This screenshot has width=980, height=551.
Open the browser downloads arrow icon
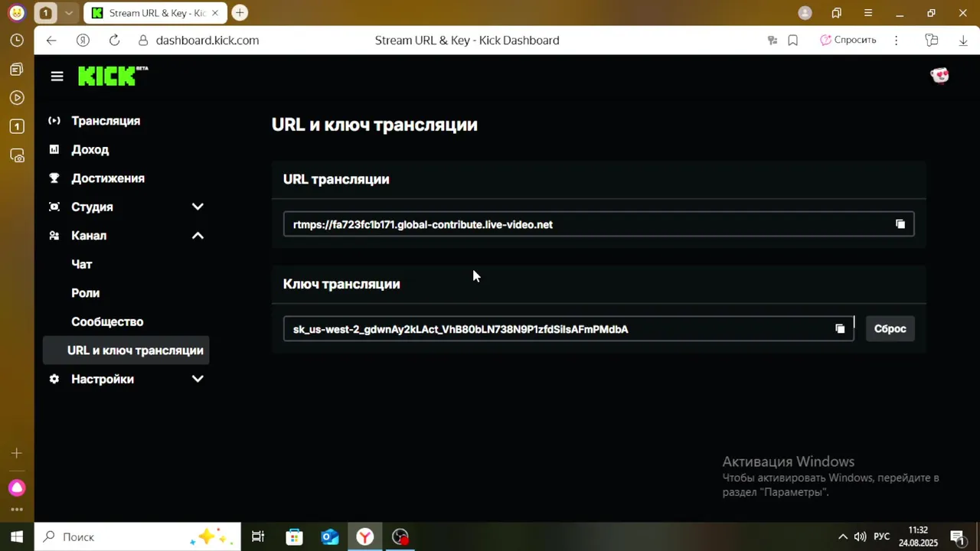tap(963, 41)
